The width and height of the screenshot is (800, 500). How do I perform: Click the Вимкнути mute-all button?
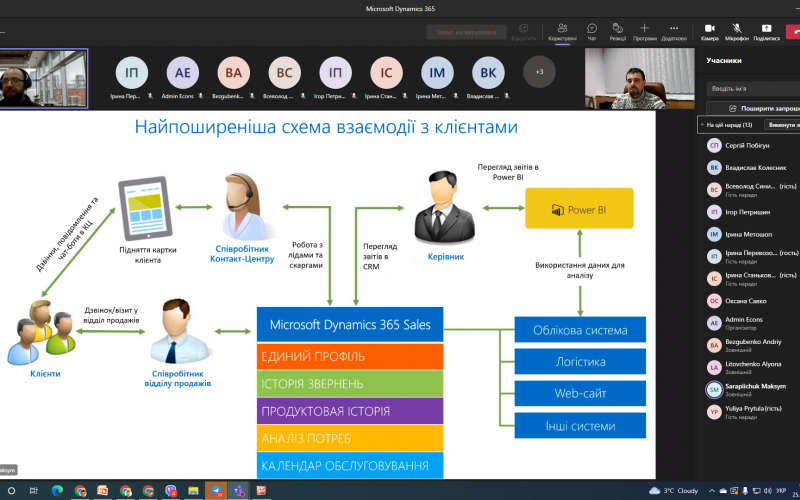(782, 124)
